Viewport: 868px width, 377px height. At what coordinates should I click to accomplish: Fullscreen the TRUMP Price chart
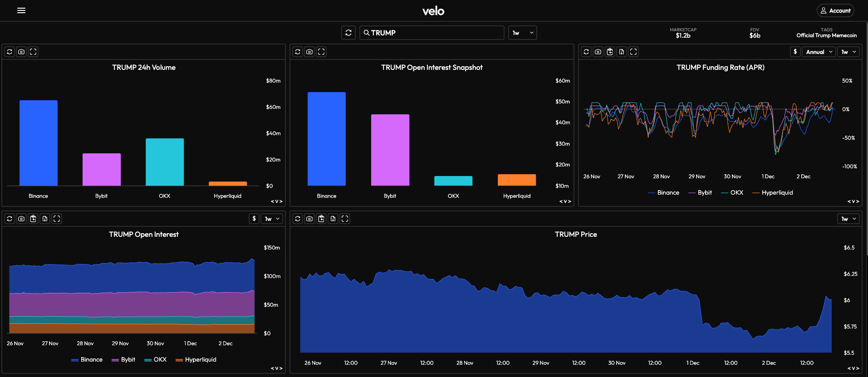(345, 219)
